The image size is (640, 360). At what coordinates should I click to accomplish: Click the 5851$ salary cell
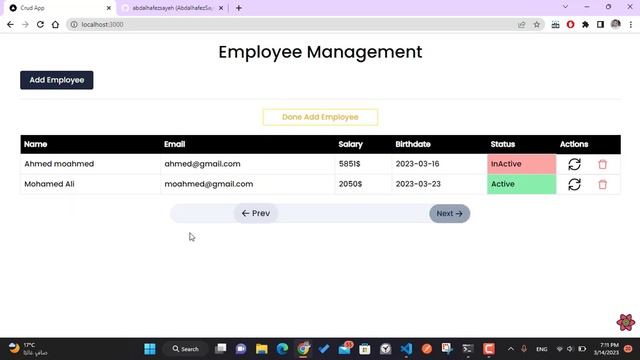[363, 164]
